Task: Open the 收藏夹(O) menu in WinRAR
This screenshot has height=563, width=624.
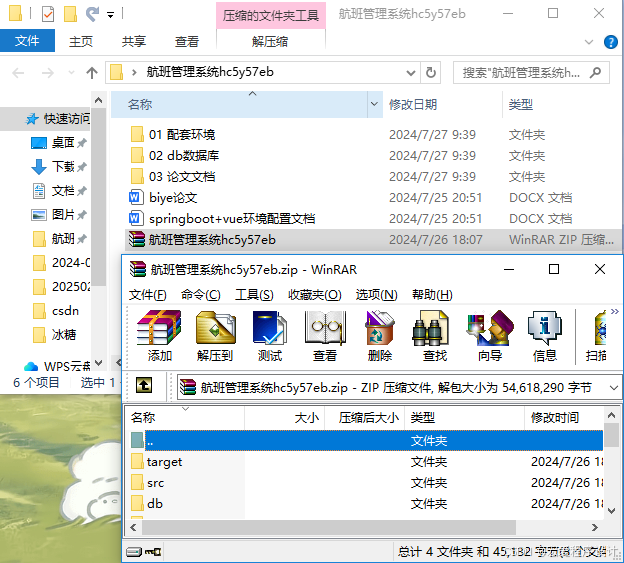Action: (314, 295)
